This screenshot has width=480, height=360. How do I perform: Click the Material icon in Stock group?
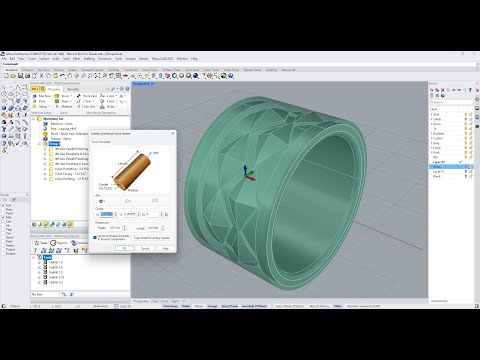tap(57, 106)
